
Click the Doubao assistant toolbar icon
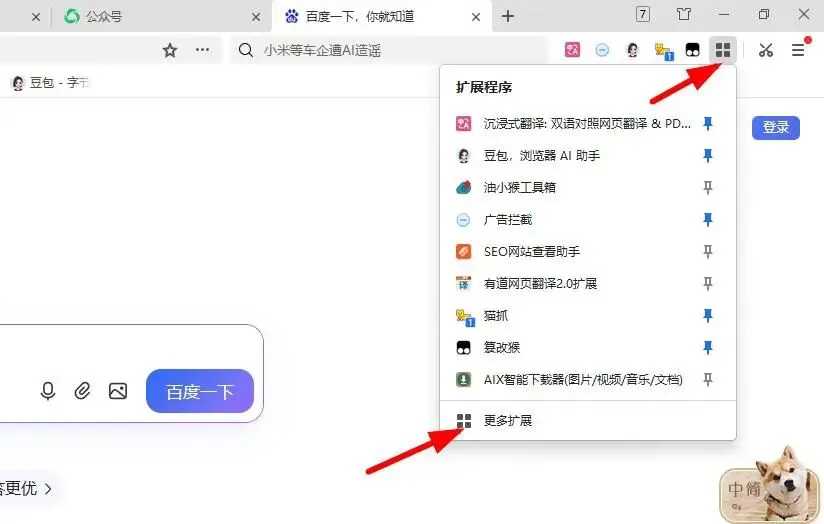click(x=633, y=50)
